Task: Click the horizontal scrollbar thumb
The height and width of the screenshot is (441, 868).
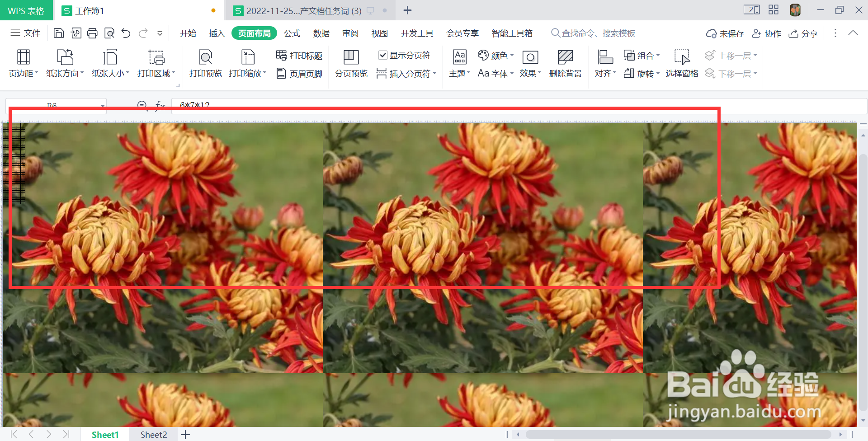Action: point(678,434)
